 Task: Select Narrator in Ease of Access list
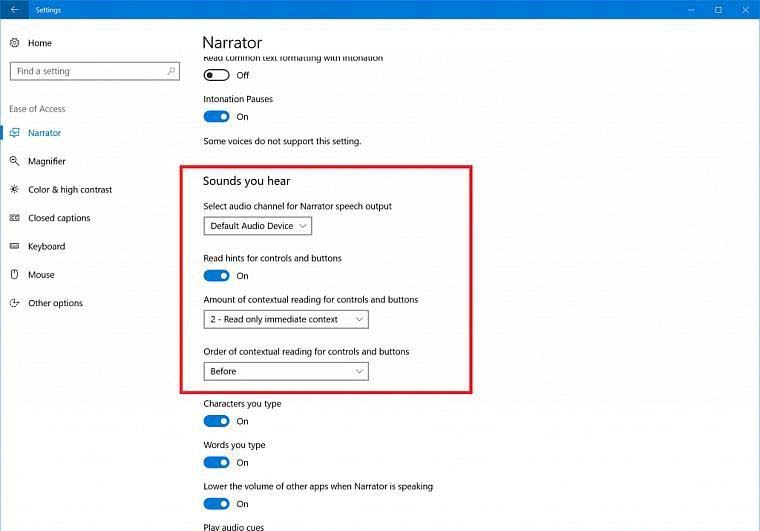point(44,133)
